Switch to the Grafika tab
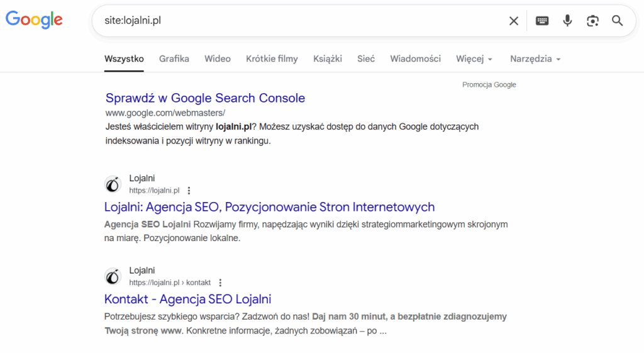Image resolution: width=644 pixels, height=353 pixels. [x=174, y=59]
